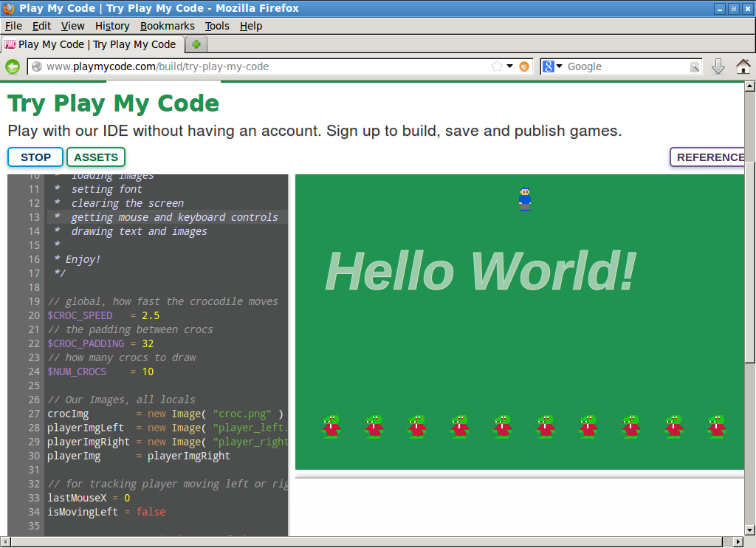
Task: Click the last crocodile sprite on the right
Action: pos(717,426)
